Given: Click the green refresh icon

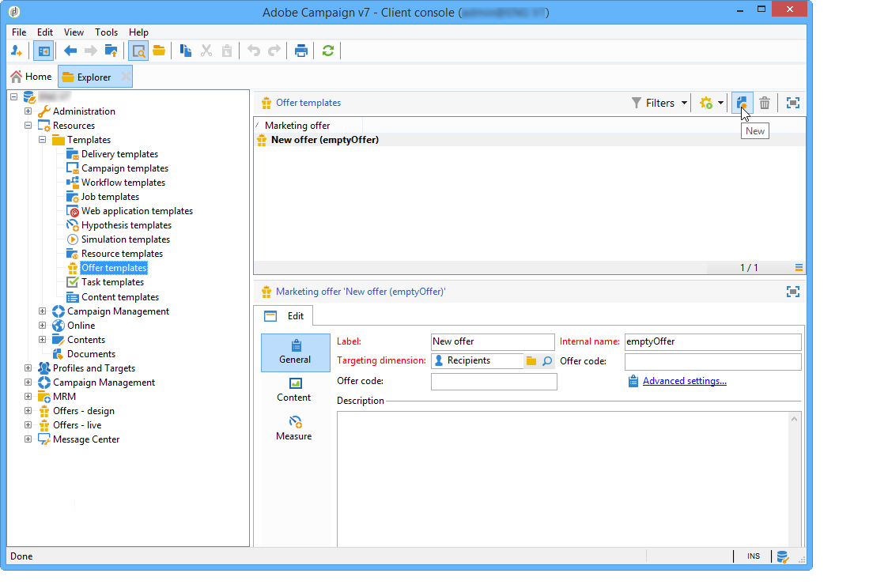Looking at the screenshot, I should point(328,51).
